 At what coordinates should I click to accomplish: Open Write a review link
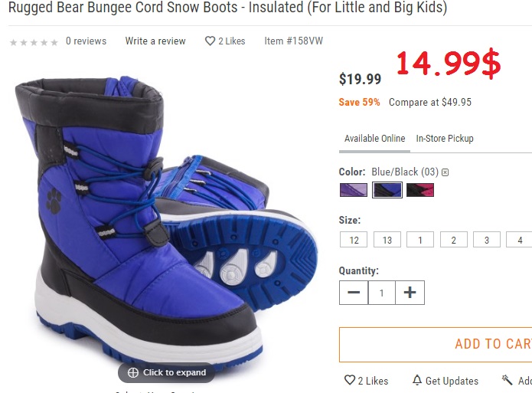point(155,41)
